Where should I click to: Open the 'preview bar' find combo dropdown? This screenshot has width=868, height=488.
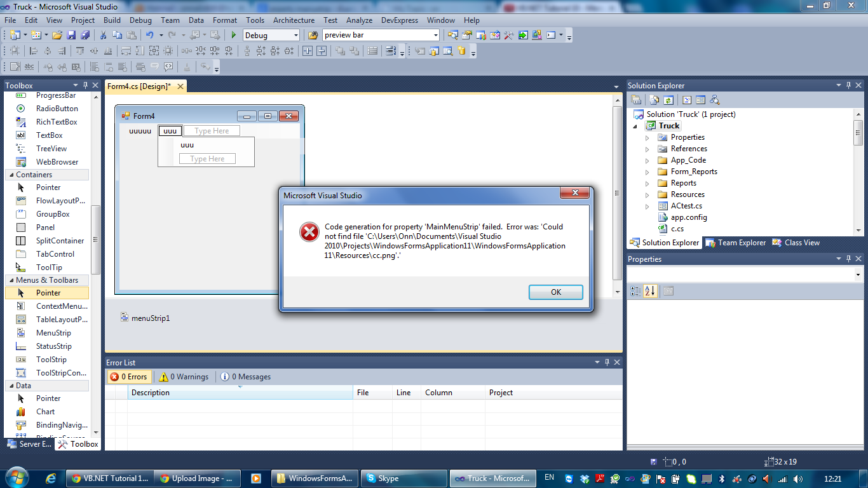point(435,36)
